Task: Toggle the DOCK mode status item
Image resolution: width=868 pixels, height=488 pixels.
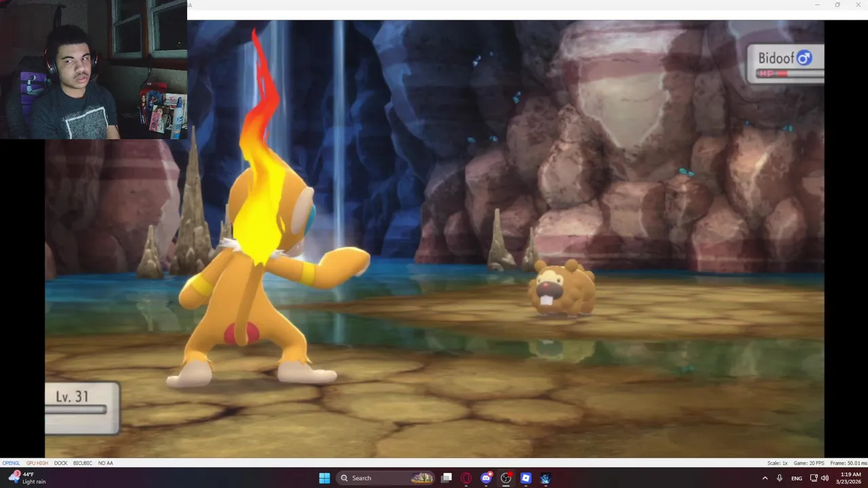Action: click(61, 463)
